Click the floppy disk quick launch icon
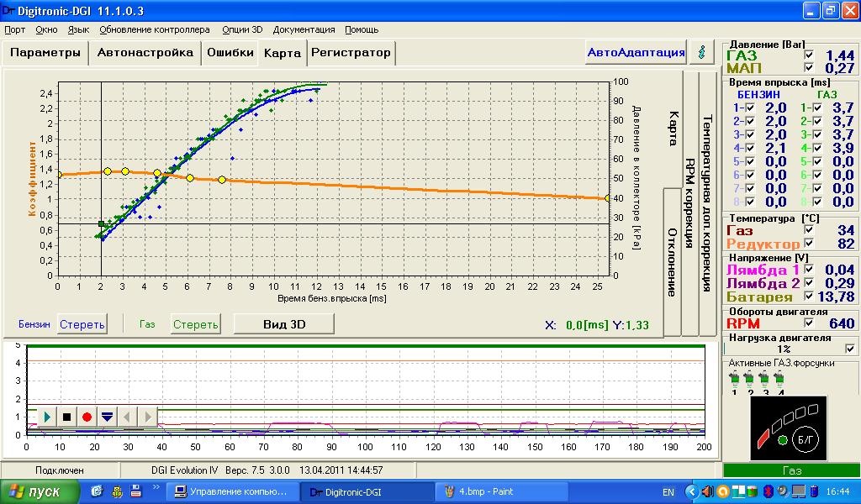861x504 pixels. point(135,491)
